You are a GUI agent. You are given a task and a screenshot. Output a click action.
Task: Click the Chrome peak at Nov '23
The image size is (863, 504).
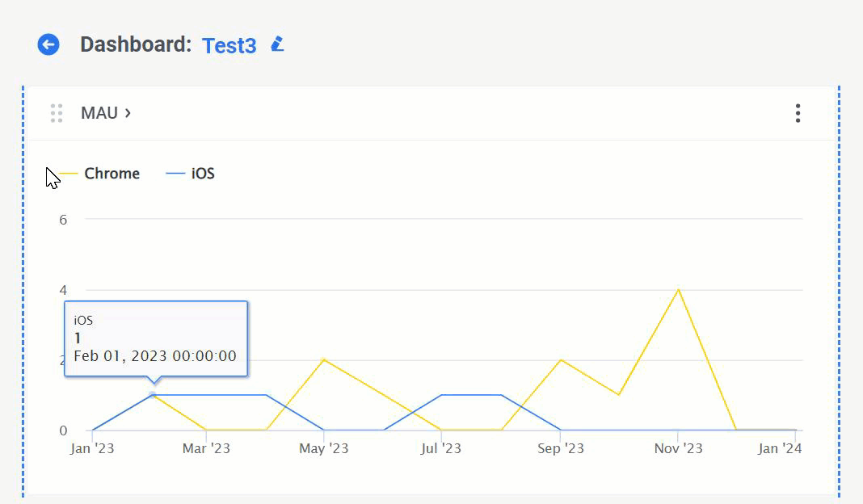tap(678, 289)
